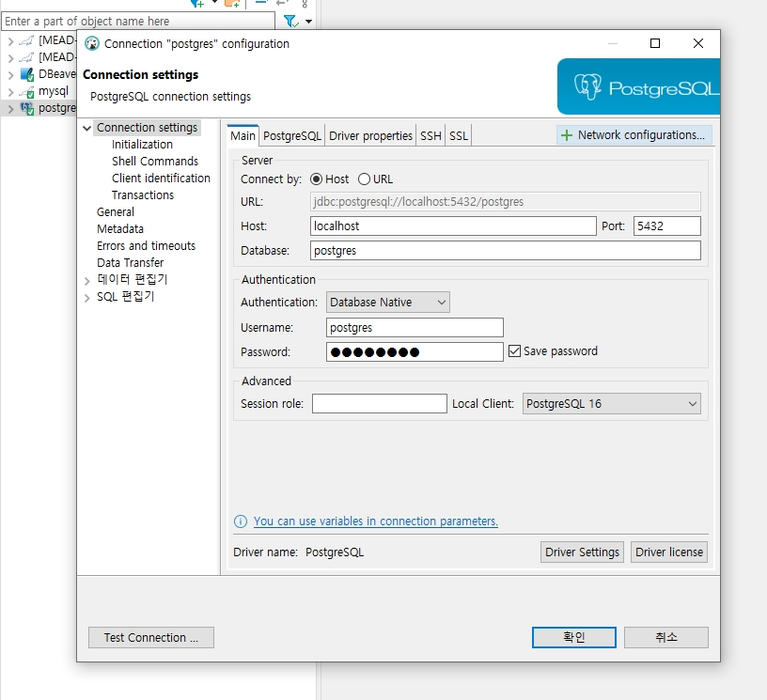Screen dimensions: 767x700
Task: Close the connection configuration dialog
Action: pyautogui.click(x=698, y=43)
